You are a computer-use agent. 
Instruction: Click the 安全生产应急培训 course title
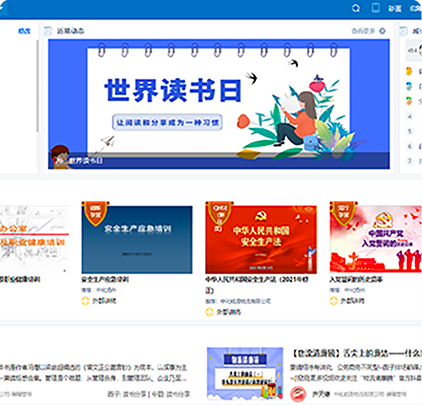[105, 279]
